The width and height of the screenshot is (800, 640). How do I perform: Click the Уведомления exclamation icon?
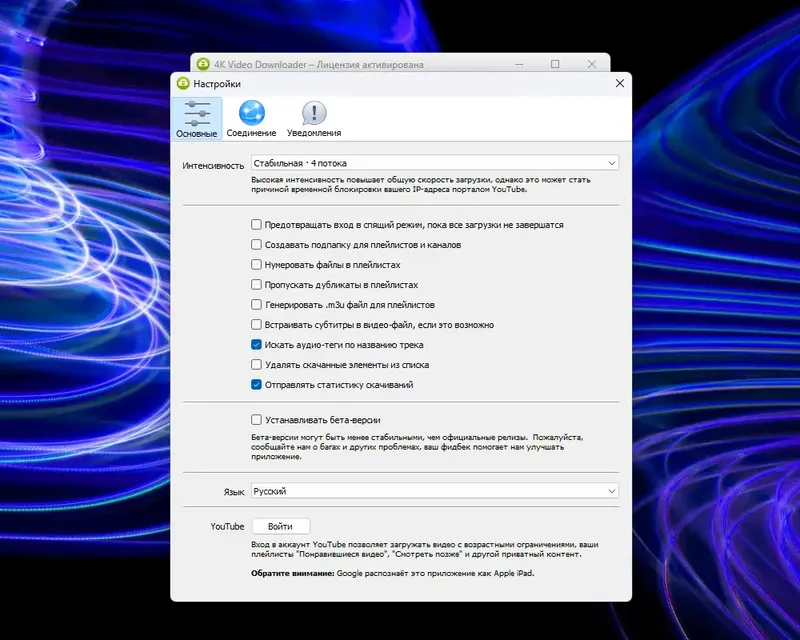314,114
